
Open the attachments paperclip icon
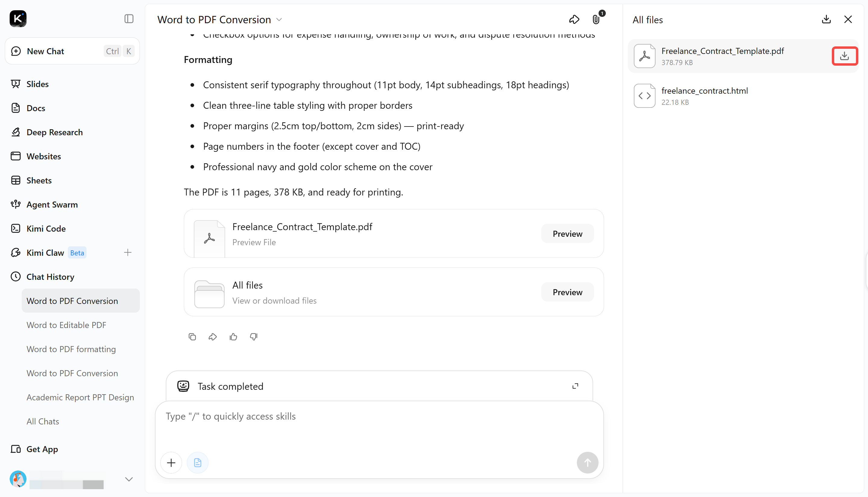[596, 20]
